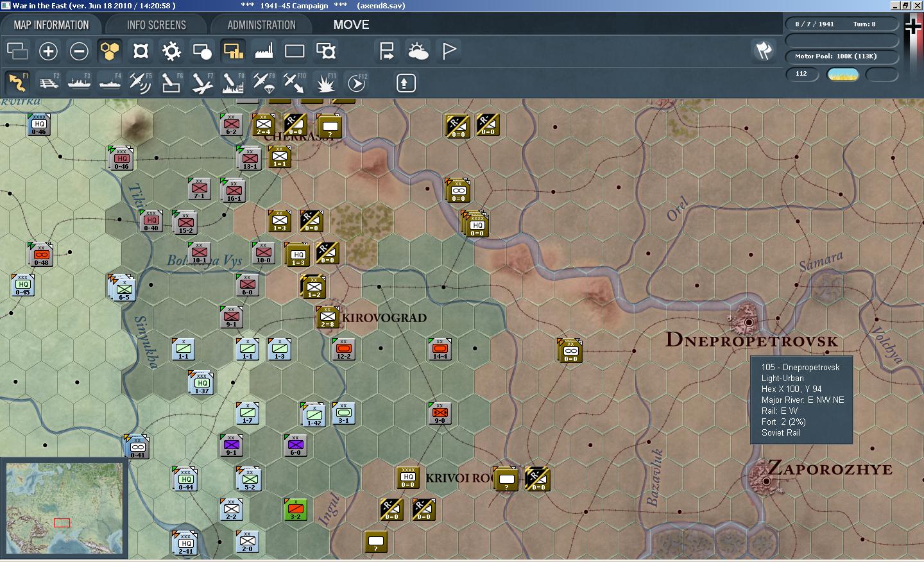Select the F10 air transfer mode
924x562 pixels.
click(x=295, y=83)
